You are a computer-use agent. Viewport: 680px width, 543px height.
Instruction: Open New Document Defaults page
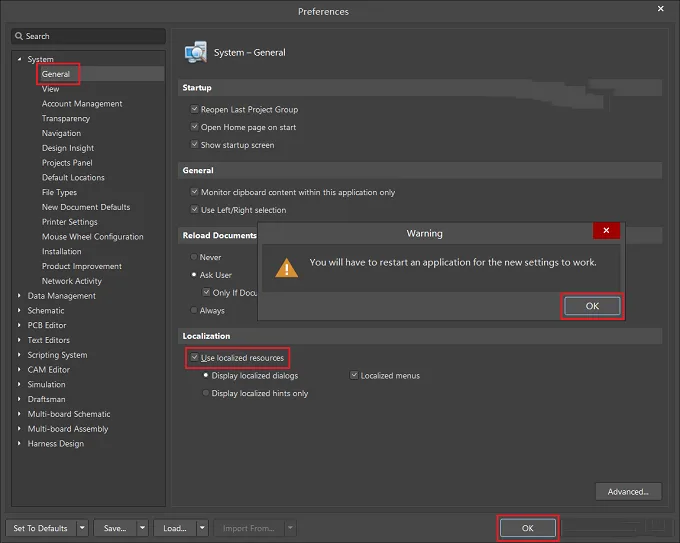[86, 207]
